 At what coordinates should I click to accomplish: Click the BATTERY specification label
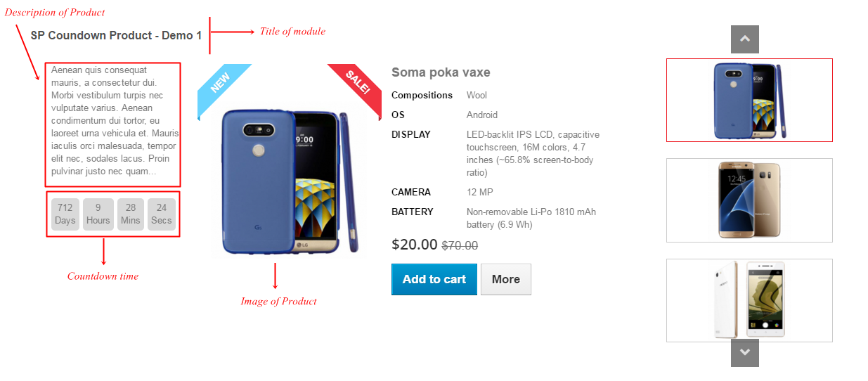point(413,212)
